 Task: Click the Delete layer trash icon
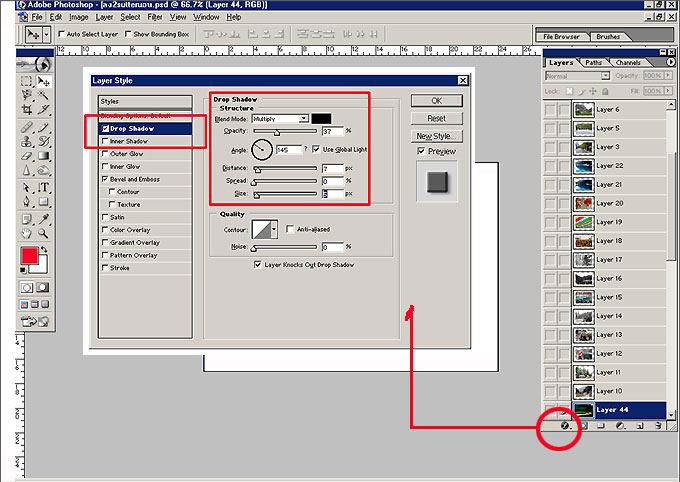[657, 425]
